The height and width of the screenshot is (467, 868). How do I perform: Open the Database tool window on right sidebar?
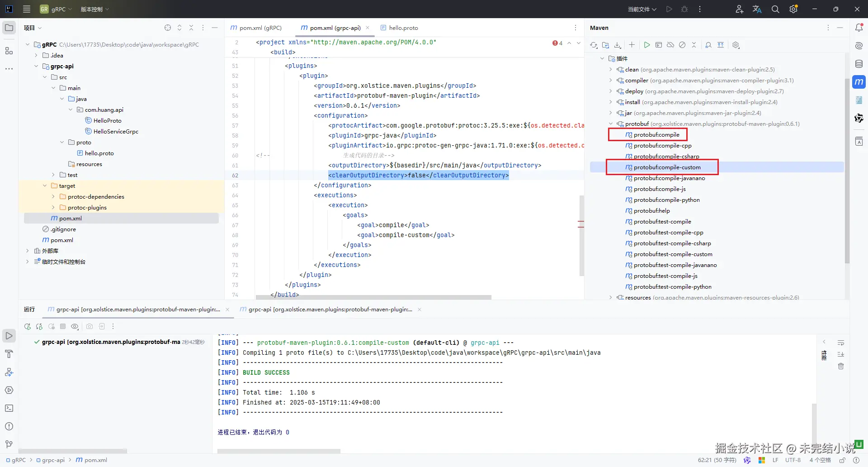(x=859, y=64)
